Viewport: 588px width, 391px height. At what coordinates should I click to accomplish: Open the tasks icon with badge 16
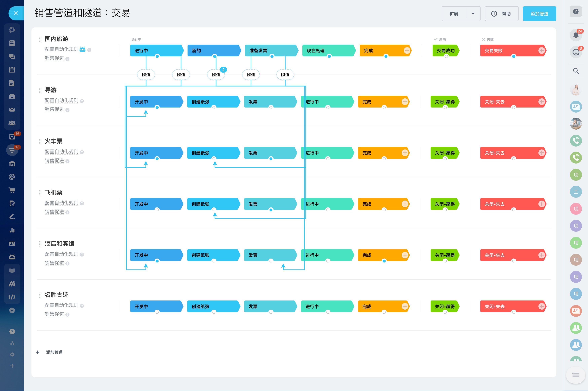(x=12, y=136)
